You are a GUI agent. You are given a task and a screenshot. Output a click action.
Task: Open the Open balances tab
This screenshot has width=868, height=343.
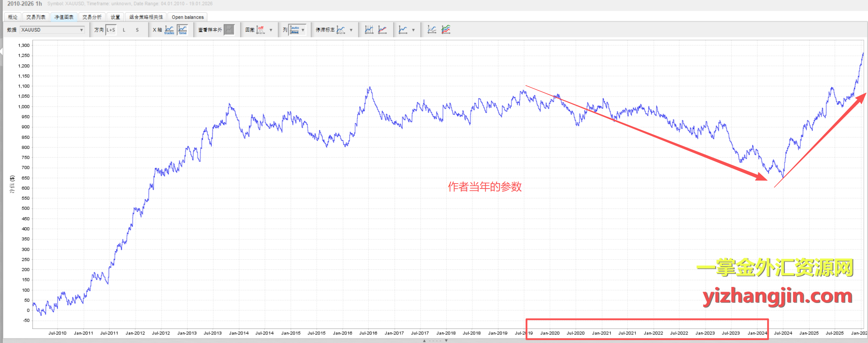click(187, 17)
